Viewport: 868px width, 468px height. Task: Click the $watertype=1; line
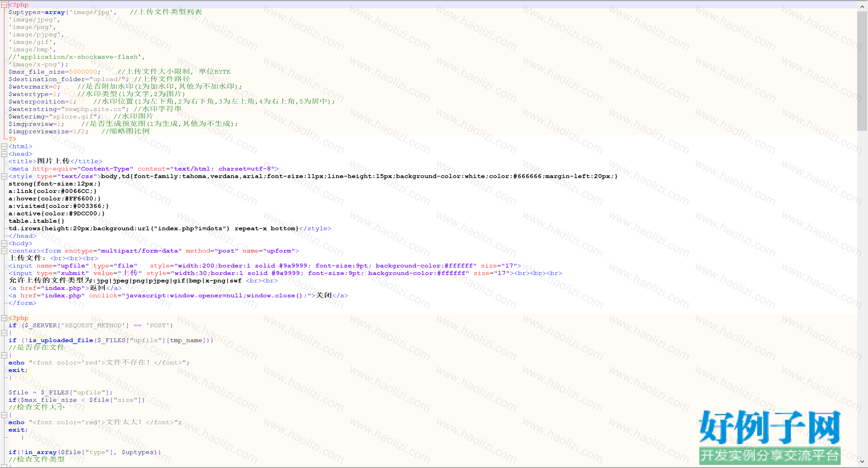point(97,94)
